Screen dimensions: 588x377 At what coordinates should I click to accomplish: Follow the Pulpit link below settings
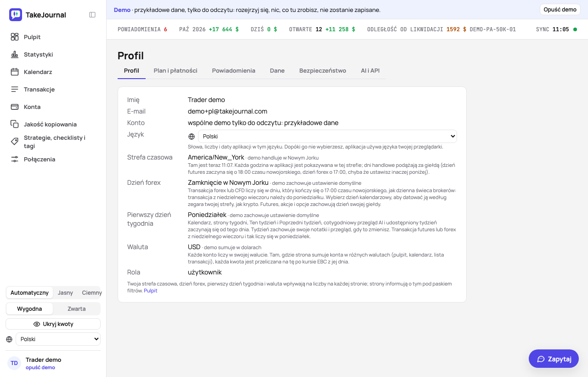151,291
